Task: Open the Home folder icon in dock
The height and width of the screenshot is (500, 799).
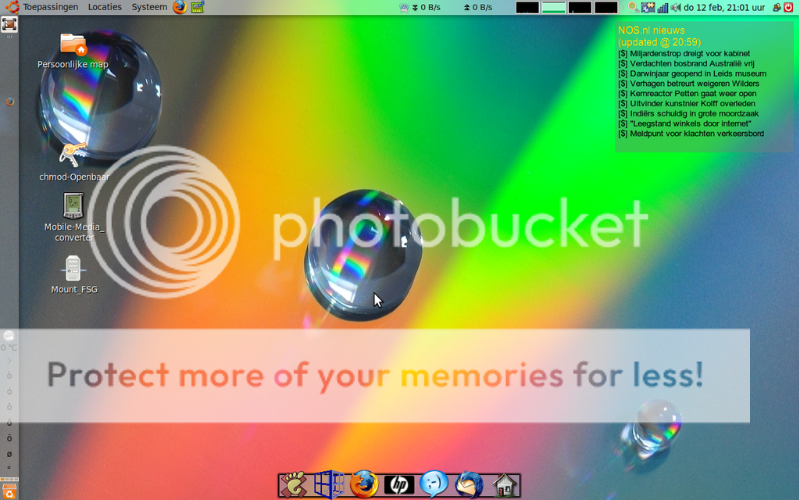Action: [505, 485]
